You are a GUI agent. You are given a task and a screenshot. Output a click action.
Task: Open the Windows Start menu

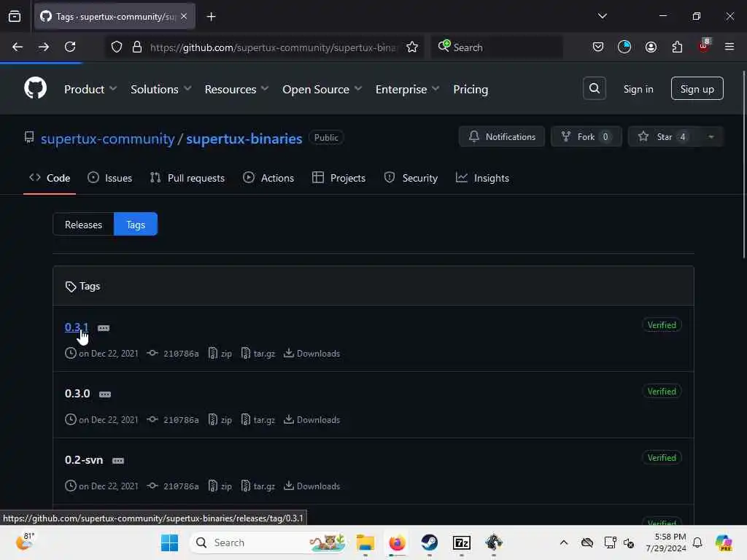tap(169, 542)
